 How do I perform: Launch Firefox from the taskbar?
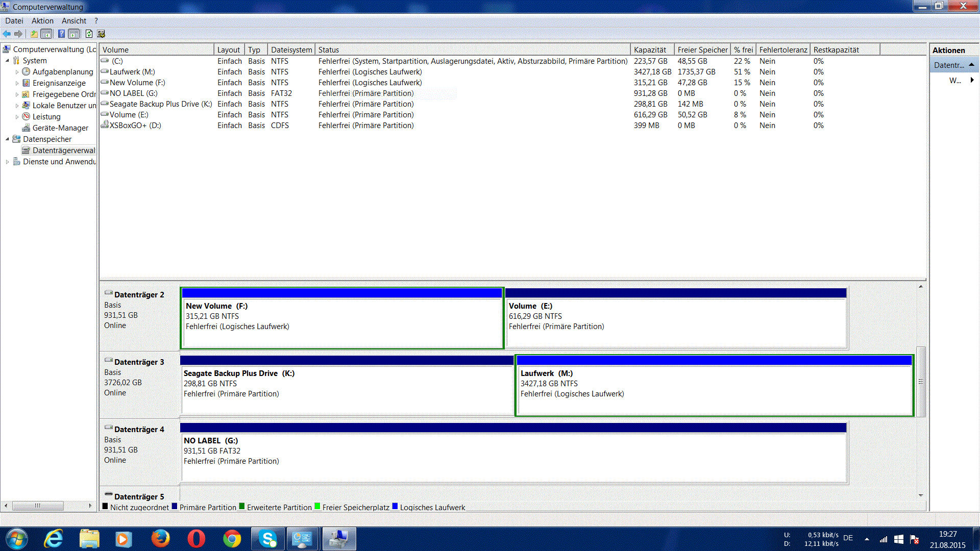point(160,539)
